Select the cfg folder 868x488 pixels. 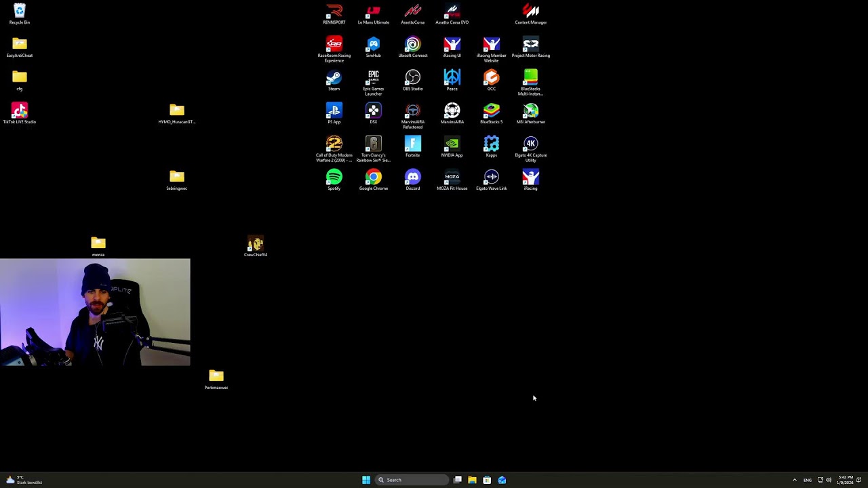tap(19, 80)
